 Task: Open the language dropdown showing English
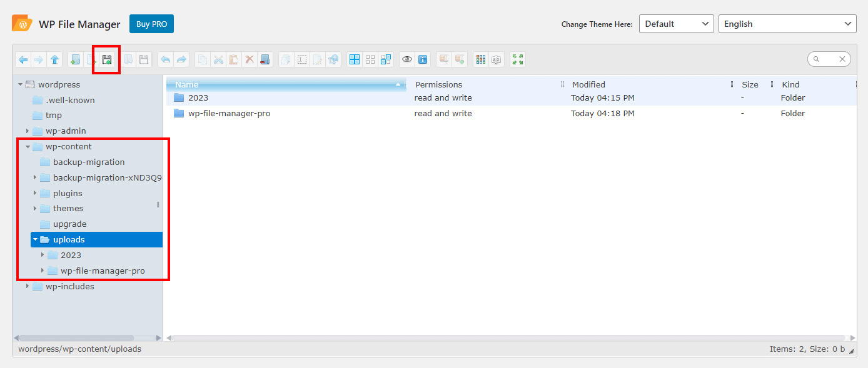(x=787, y=24)
